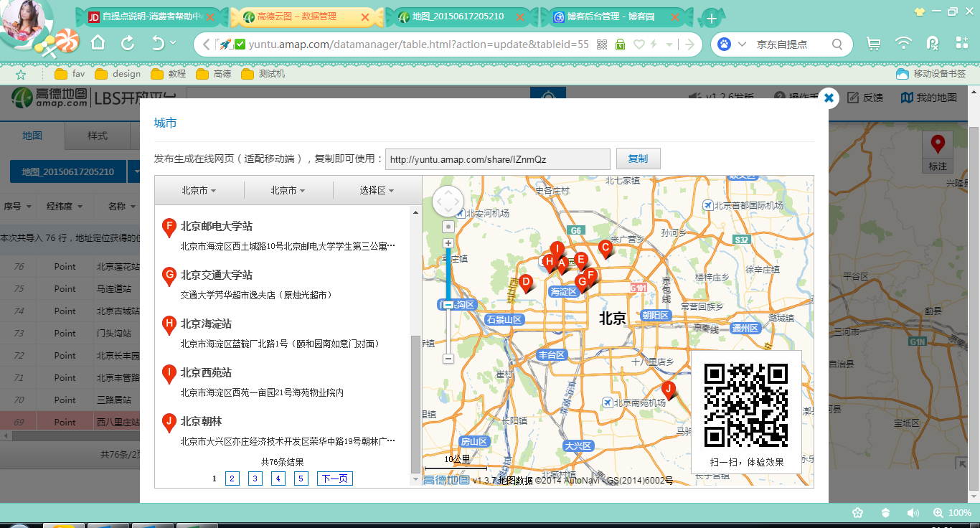Expand the 经纬度 column dropdown
980x528 pixels.
(x=79, y=207)
